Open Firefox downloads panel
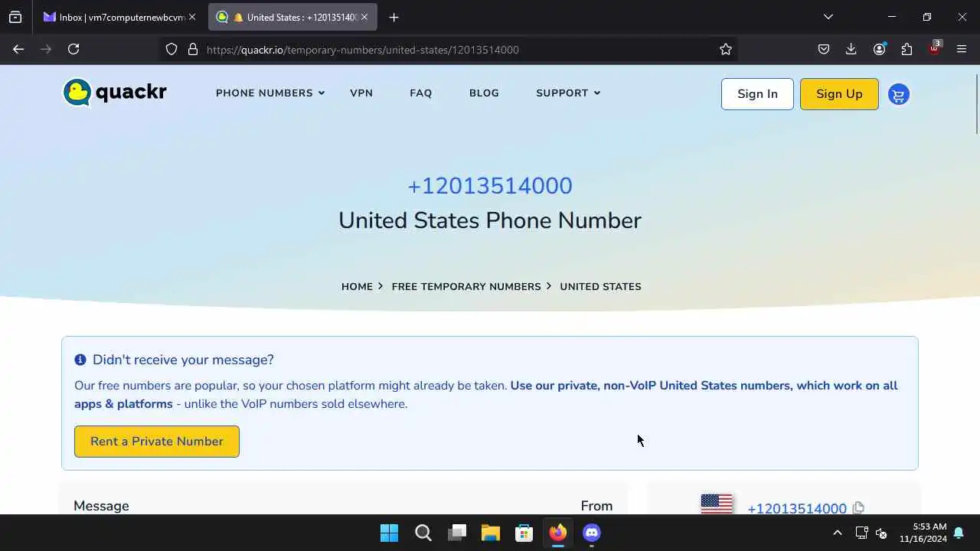Viewport: 980px width, 551px height. [x=851, y=49]
